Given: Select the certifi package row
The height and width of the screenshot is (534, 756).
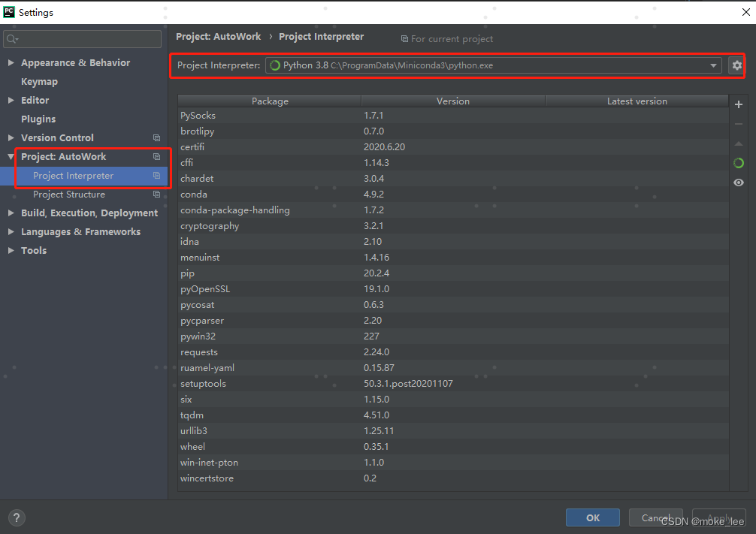Looking at the screenshot, I should (453, 147).
